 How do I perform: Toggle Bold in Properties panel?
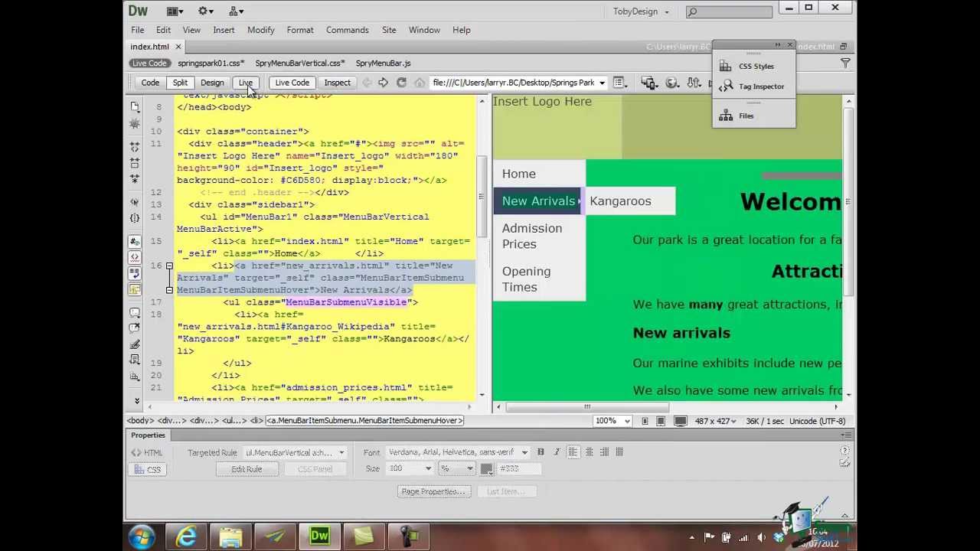tap(541, 452)
